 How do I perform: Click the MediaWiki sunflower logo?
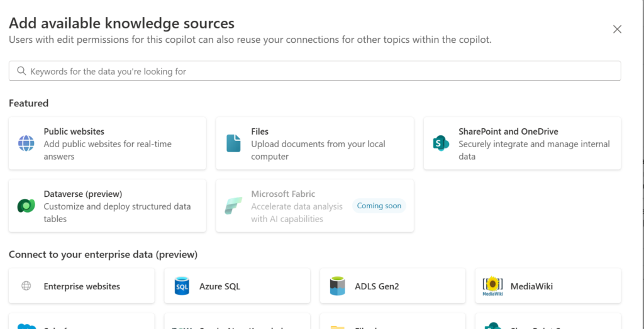(x=493, y=286)
